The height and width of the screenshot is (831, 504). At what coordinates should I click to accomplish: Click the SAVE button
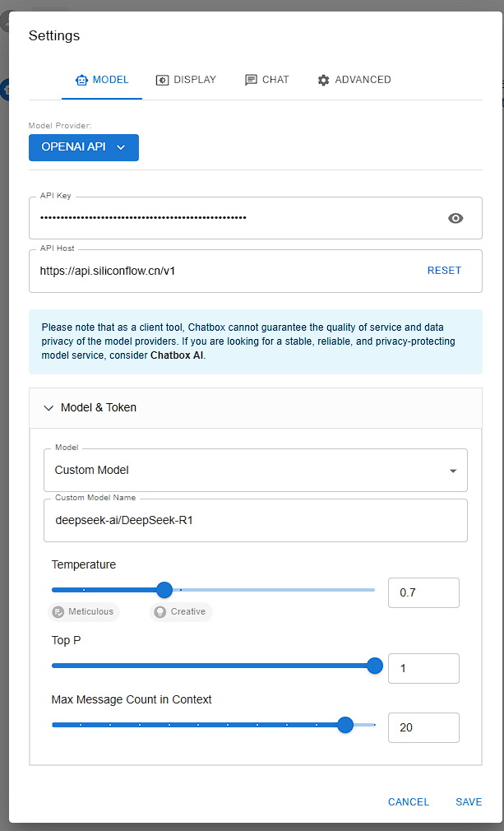coord(469,802)
